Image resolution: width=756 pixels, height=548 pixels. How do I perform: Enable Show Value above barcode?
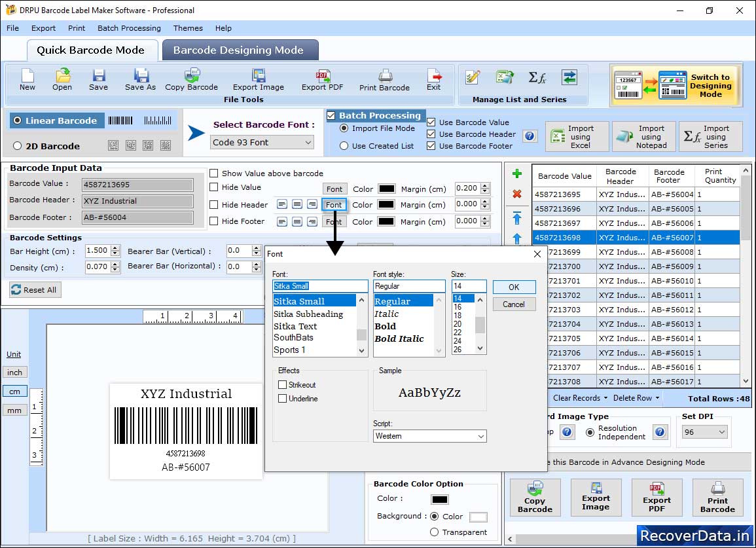tap(213, 174)
